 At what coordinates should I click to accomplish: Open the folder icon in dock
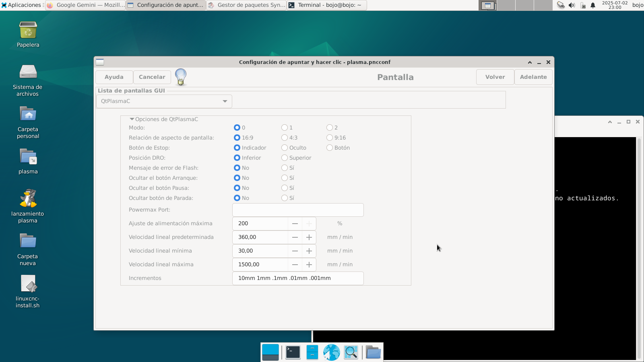pos(373,352)
